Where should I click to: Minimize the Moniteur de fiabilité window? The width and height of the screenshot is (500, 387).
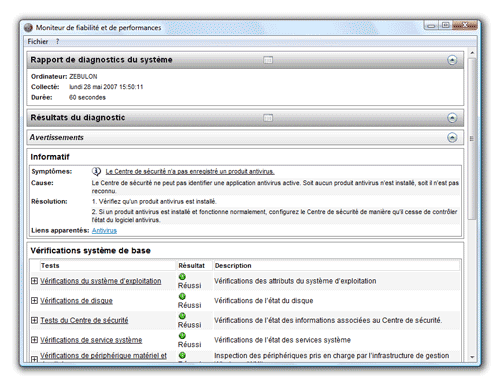coord(431,25)
